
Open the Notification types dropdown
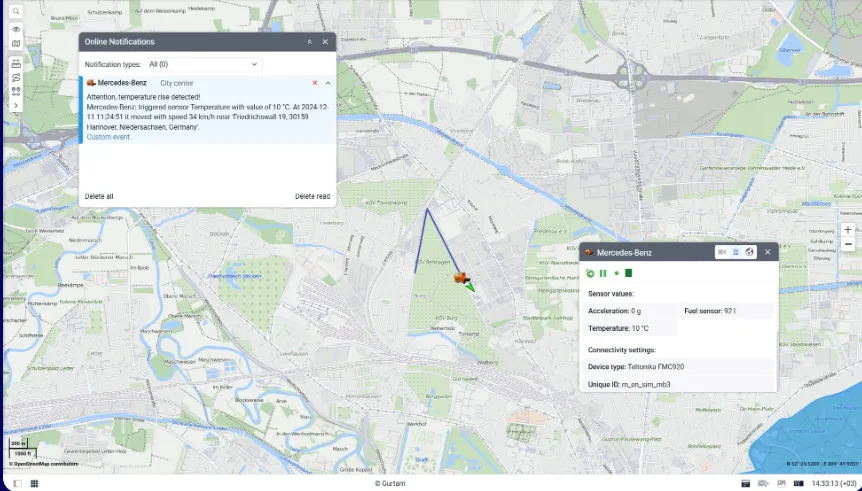[x=203, y=64]
